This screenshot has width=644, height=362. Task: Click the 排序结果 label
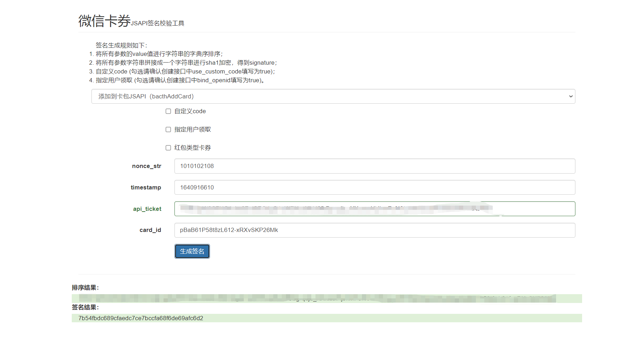pos(85,287)
